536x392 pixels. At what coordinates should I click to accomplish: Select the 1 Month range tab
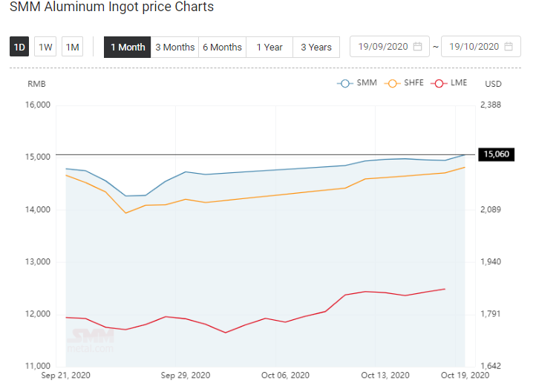tap(128, 47)
